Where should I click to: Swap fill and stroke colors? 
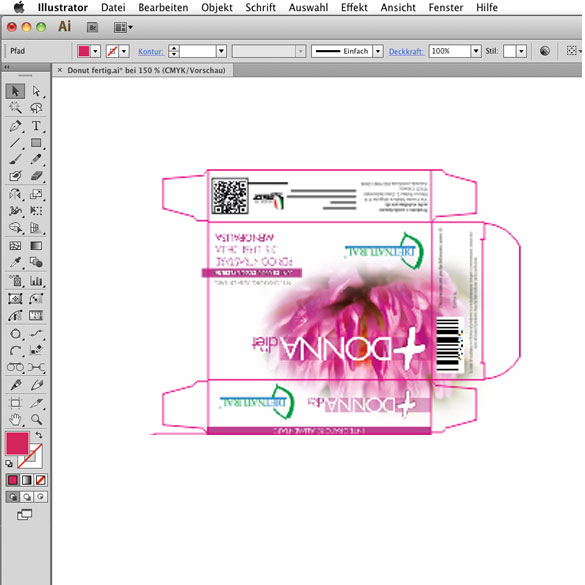pyautogui.click(x=39, y=435)
